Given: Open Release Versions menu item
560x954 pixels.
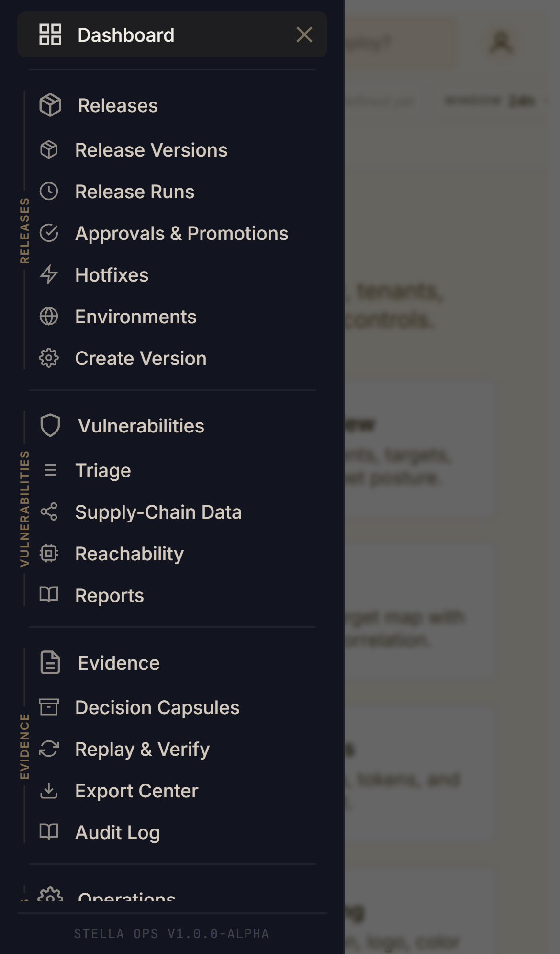Looking at the screenshot, I should 151,150.
